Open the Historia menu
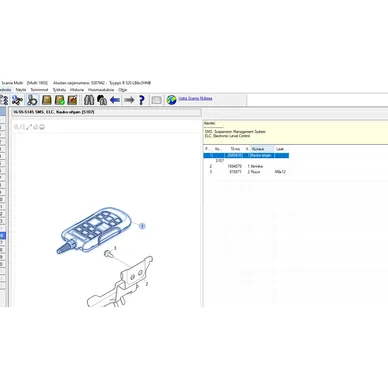Viewport: 388px width, 388px height. click(x=77, y=90)
